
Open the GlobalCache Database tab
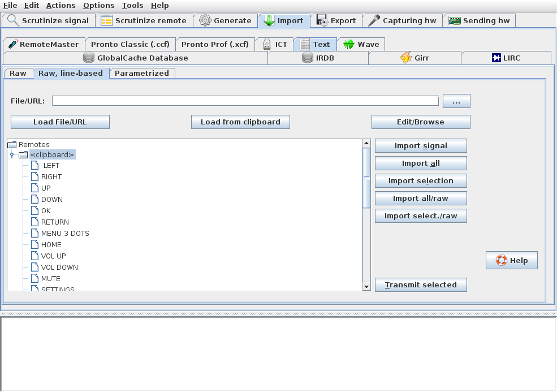(x=135, y=58)
